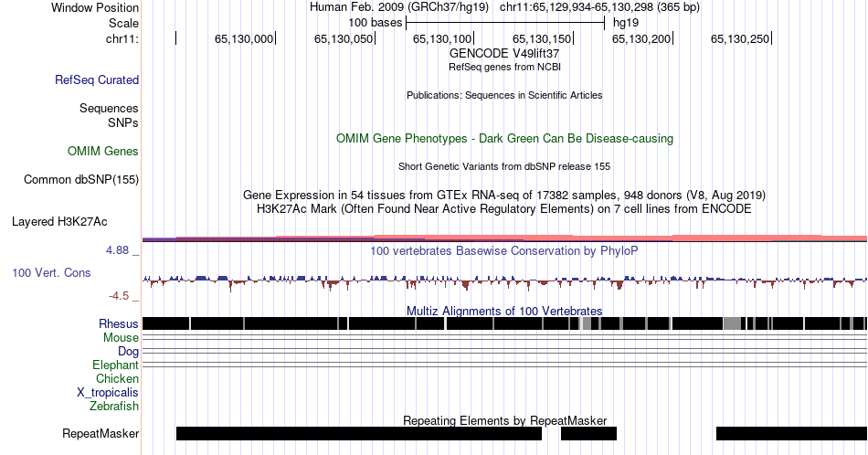Click the chr11:65,129,934-65,130,298 position text
The height and width of the screenshot is (455, 868).
599,7
